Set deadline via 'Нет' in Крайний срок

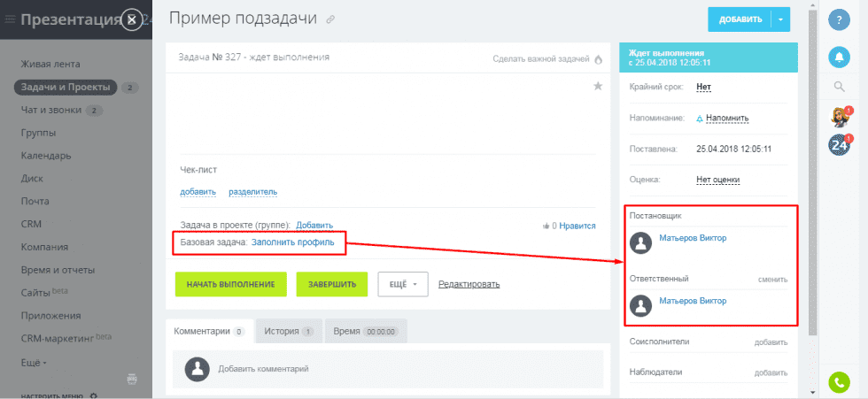click(703, 87)
